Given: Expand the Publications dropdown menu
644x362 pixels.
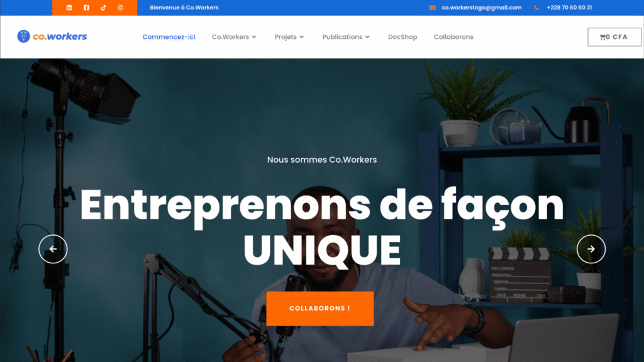Looking at the screenshot, I should [x=346, y=37].
